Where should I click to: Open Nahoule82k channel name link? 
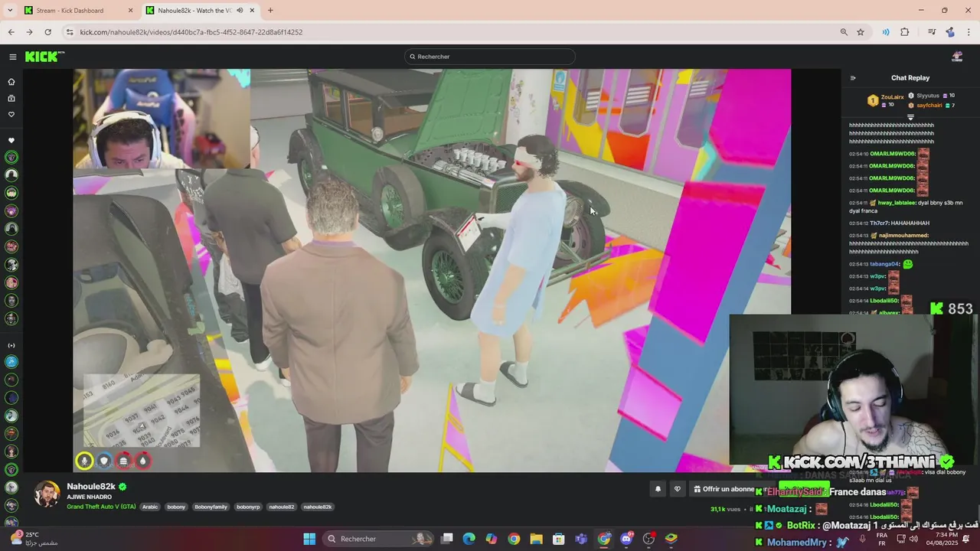click(x=91, y=487)
